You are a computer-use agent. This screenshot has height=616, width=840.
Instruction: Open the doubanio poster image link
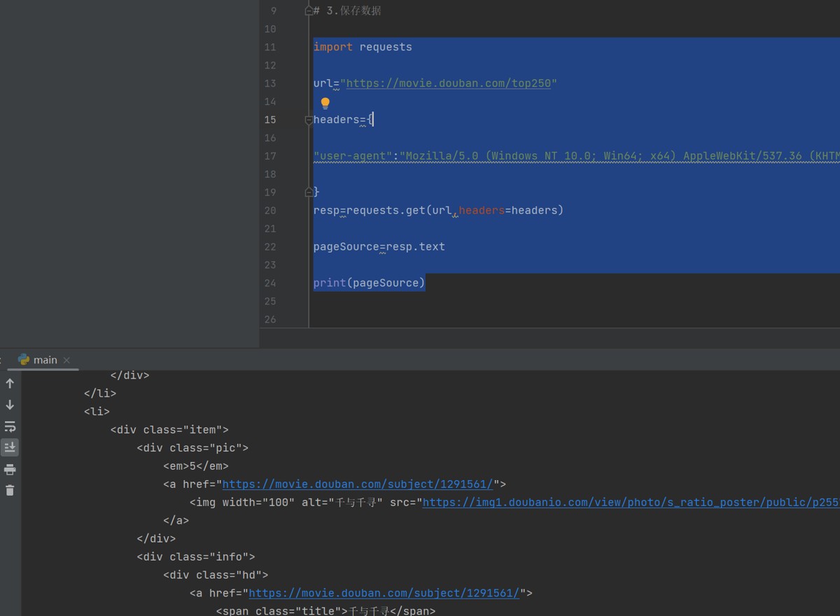tap(630, 503)
